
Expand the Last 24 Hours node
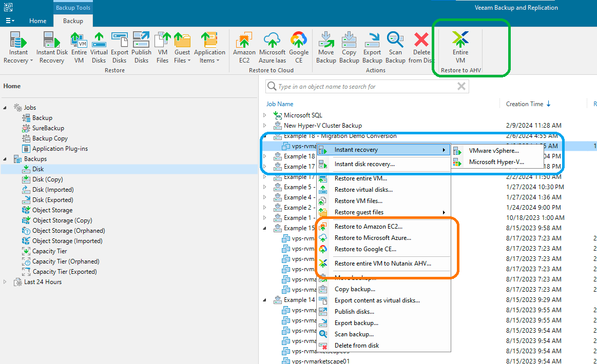point(5,282)
